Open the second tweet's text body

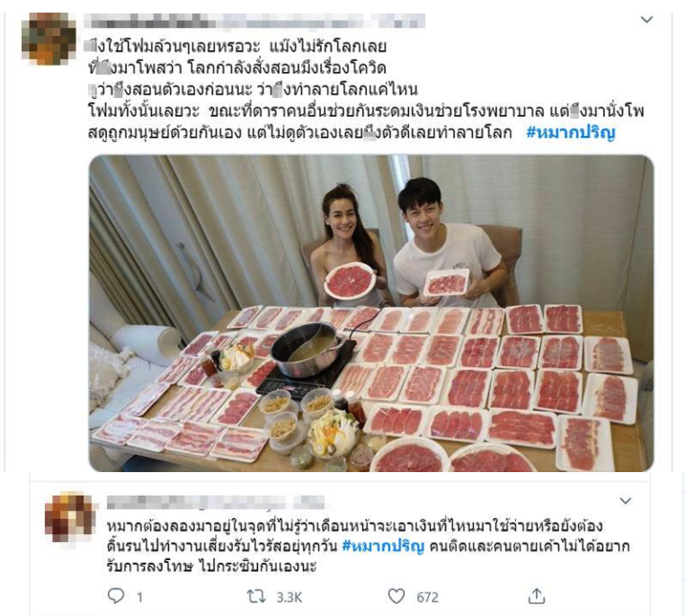pyautogui.click(x=368, y=546)
